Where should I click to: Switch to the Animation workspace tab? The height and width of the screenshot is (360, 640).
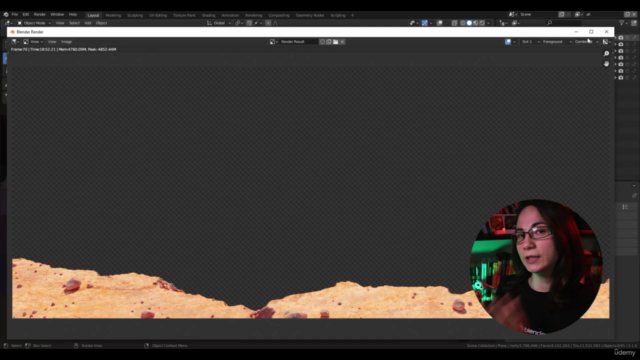[x=230, y=15]
